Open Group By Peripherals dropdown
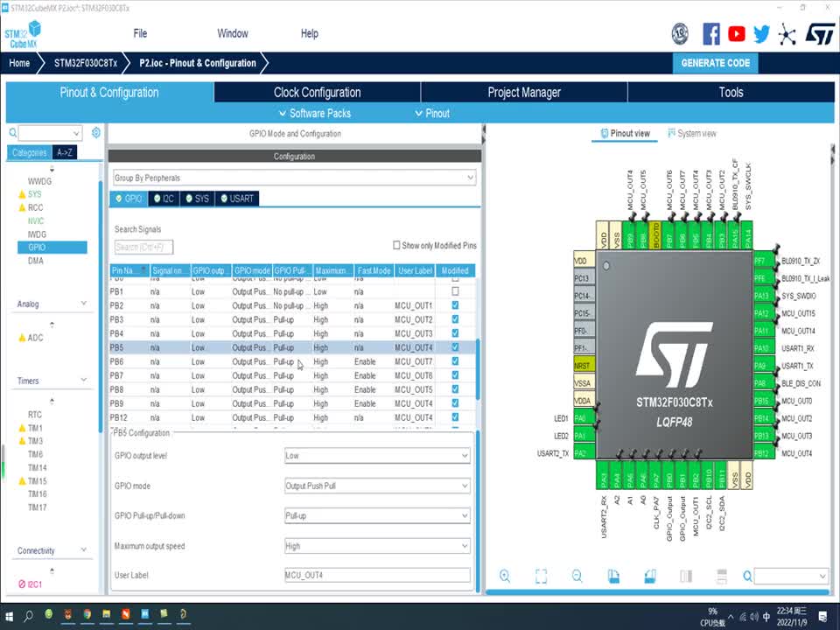This screenshot has width=840, height=630. (x=294, y=178)
